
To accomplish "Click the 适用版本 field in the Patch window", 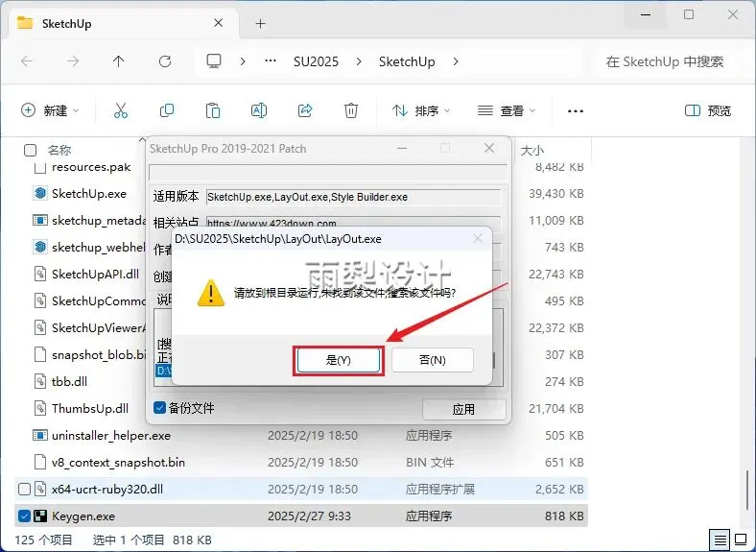I will pos(353,197).
